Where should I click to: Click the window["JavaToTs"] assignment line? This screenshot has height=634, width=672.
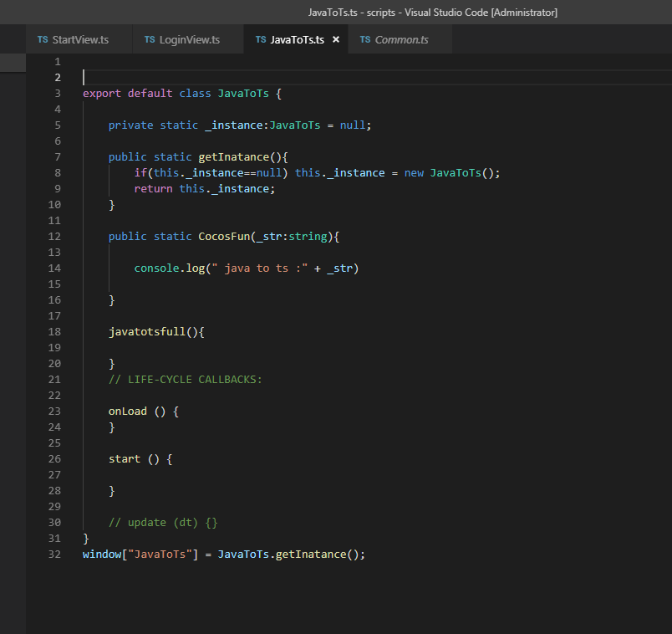click(x=223, y=555)
